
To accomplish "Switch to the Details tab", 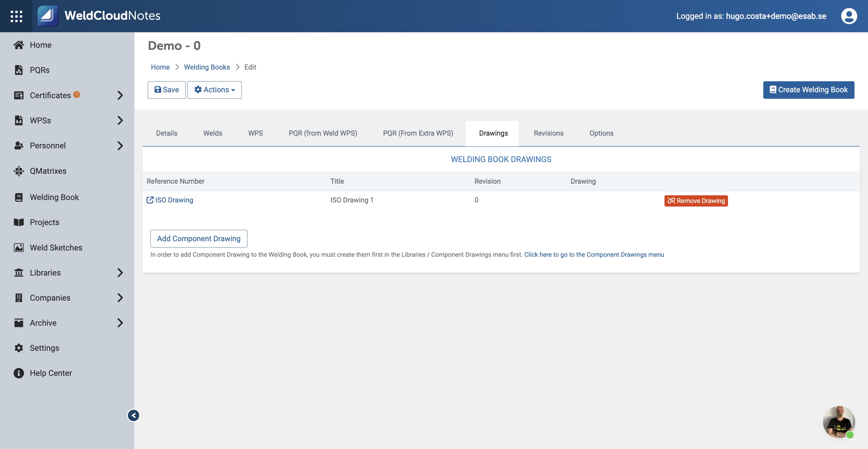I will point(167,133).
